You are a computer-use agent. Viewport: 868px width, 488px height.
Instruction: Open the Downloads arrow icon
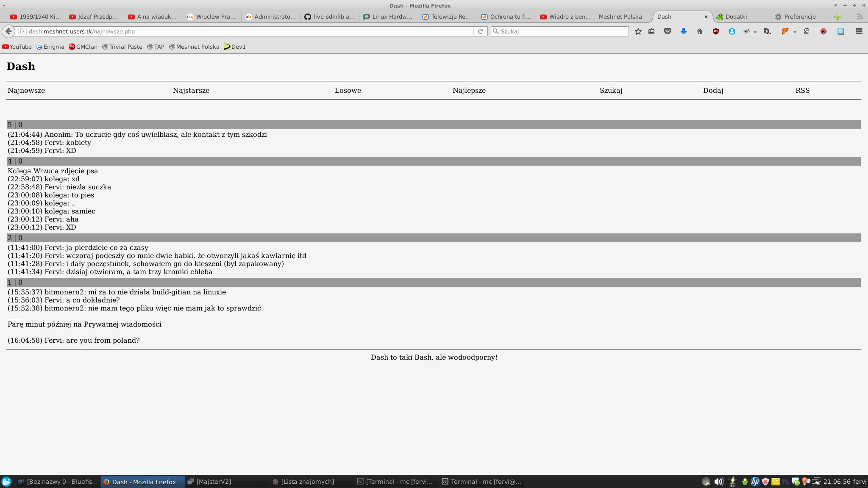[683, 31]
